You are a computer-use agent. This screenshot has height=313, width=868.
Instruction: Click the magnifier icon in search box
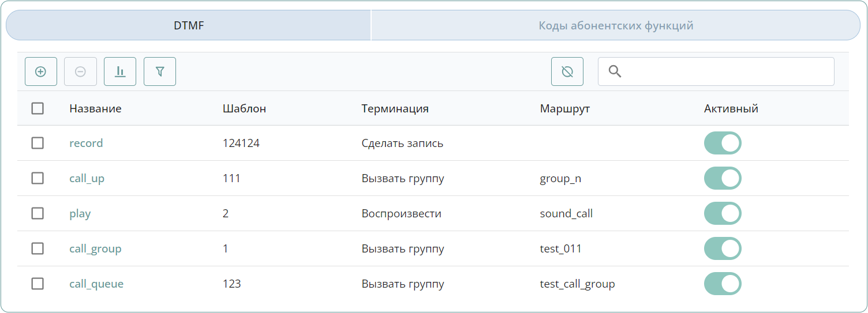pos(615,71)
